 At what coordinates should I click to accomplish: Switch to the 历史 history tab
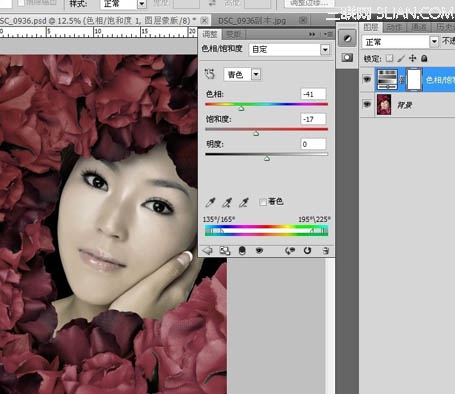pyautogui.click(x=444, y=28)
